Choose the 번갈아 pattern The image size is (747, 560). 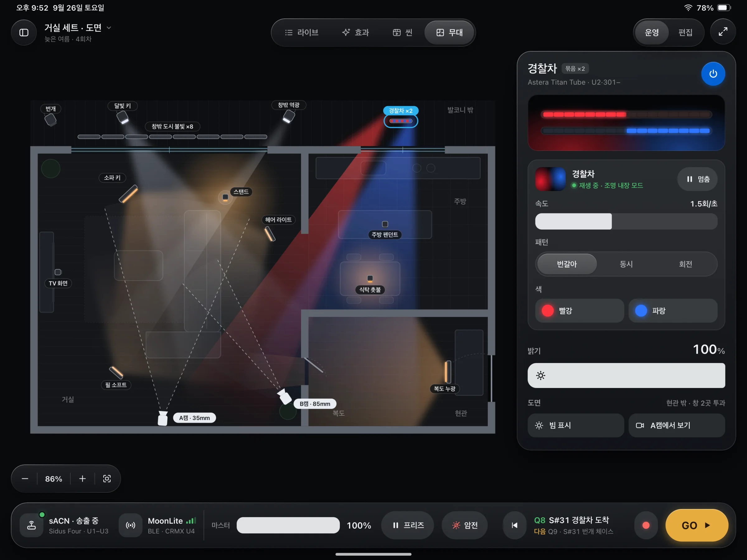(x=567, y=264)
